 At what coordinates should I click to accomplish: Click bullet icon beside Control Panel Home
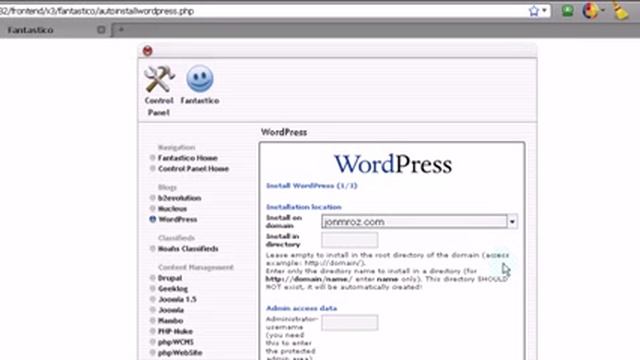(153, 168)
